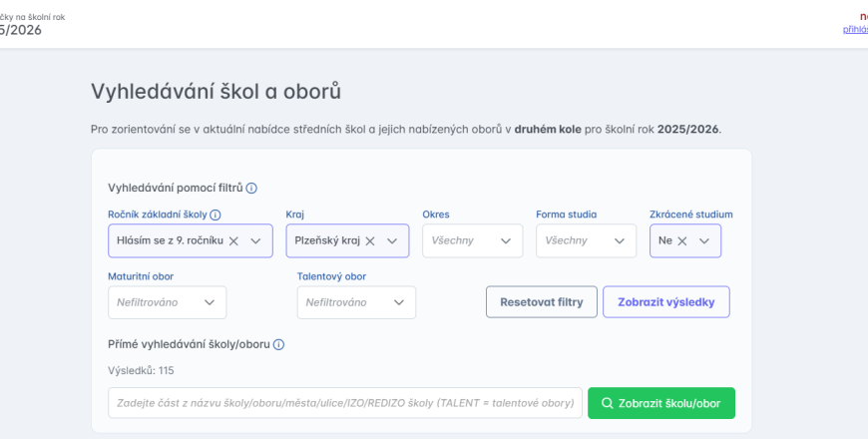The image size is (868, 439).
Task: Expand the Zkrácené studium dropdown chevron
Action: tap(704, 240)
